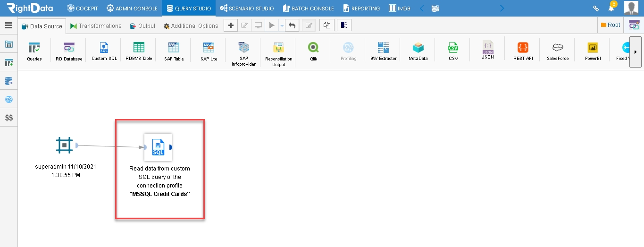Switch to the Transformations tab
Screen dimensions: 644x247
pos(96,26)
